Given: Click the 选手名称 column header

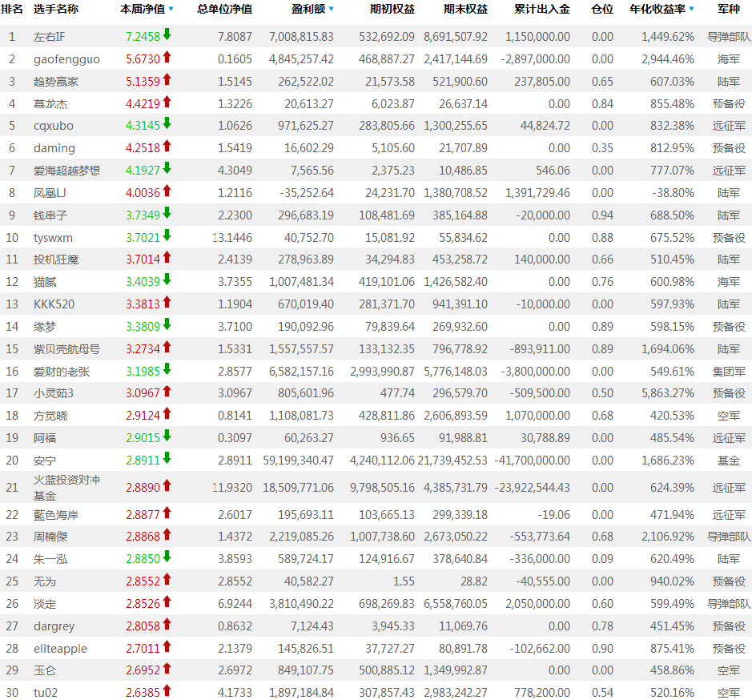Looking at the screenshot, I should coord(56,9).
